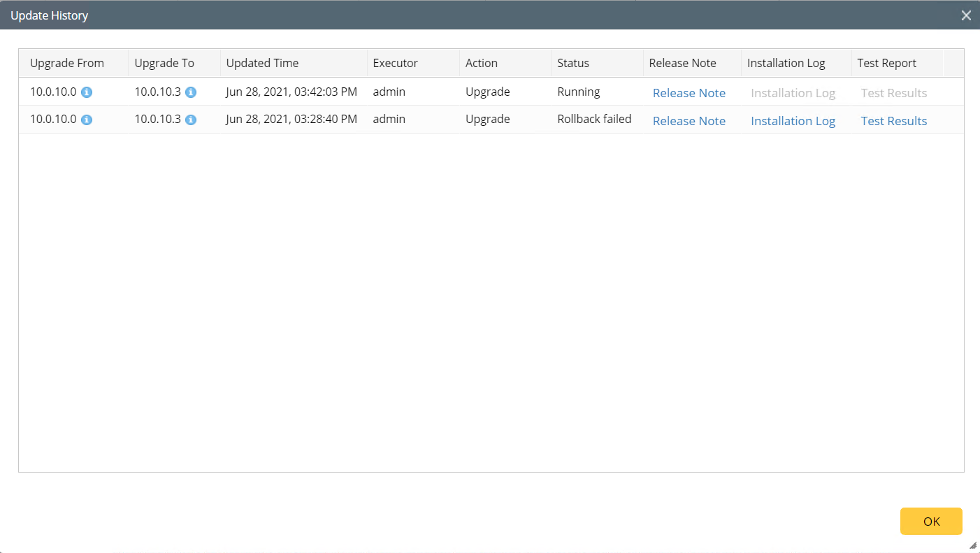This screenshot has height=553, width=980.
Task: Open Release Note for the Rollback failed upgrade
Action: (689, 121)
